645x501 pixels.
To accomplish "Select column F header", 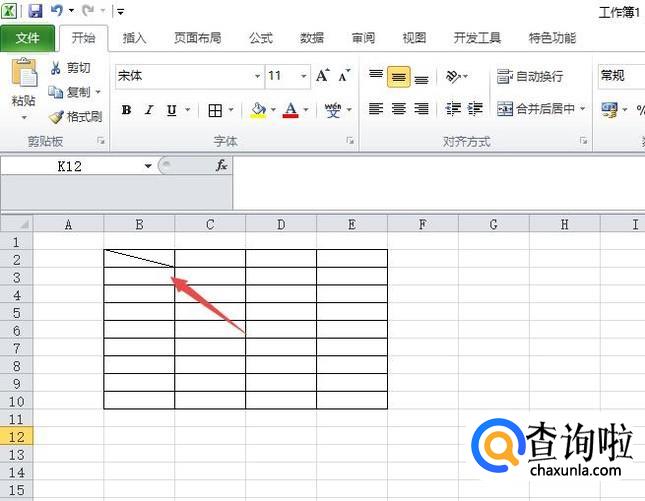I will coord(423,224).
